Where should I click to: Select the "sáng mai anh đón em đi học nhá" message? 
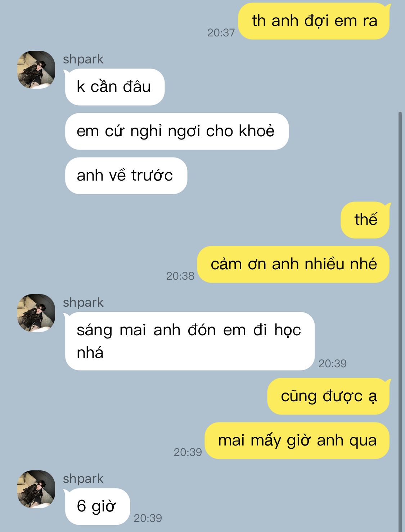click(x=189, y=341)
